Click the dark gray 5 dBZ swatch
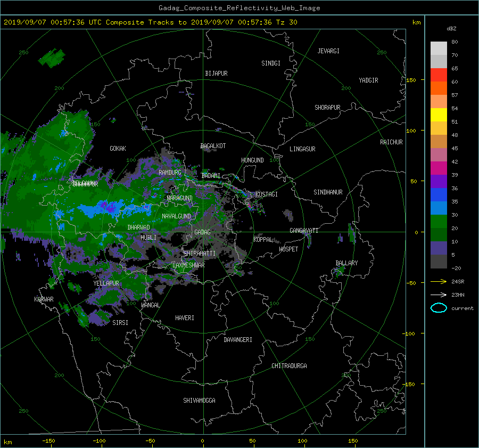Screen dimensions: 479x448 coord(439,261)
